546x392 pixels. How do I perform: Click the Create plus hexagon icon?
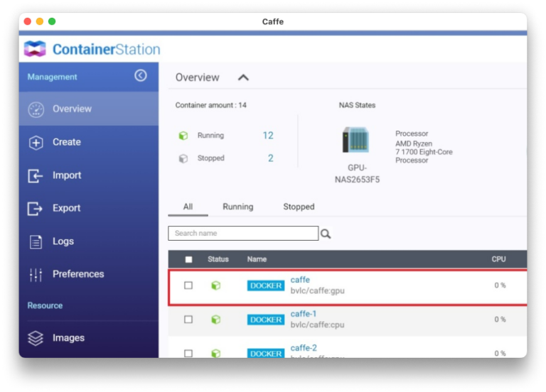click(x=36, y=143)
